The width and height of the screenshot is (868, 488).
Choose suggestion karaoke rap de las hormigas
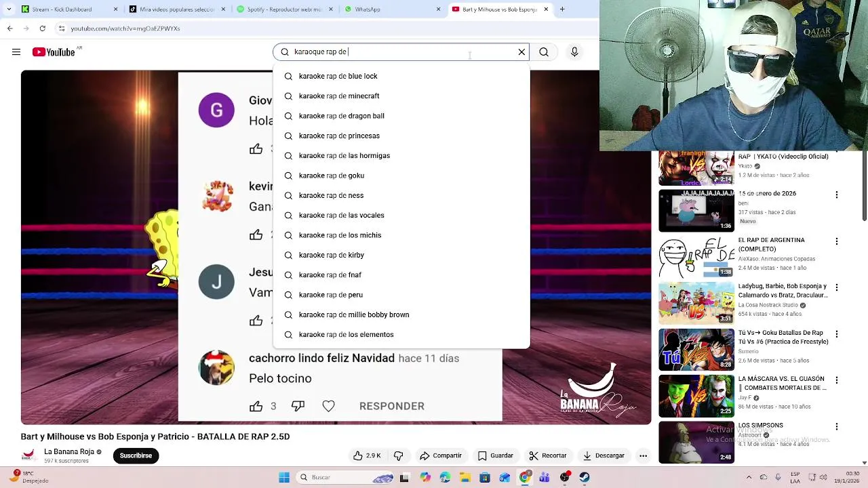(x=401, y=155)
